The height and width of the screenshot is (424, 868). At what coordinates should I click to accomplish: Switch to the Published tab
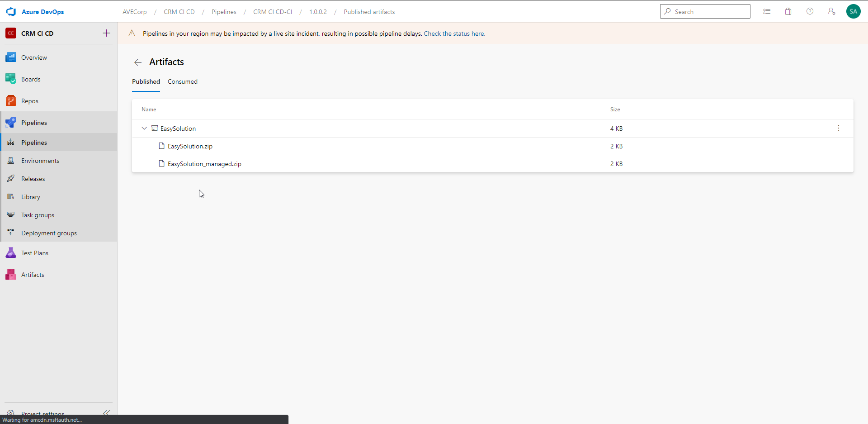pos(146,81)
